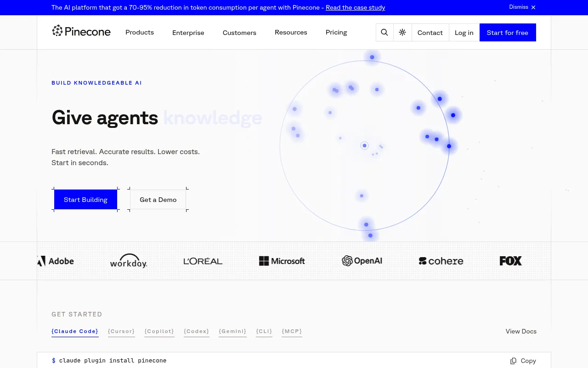588x368 pixels.
Task: Select the {Codex} tab
Action: (197, 331)
